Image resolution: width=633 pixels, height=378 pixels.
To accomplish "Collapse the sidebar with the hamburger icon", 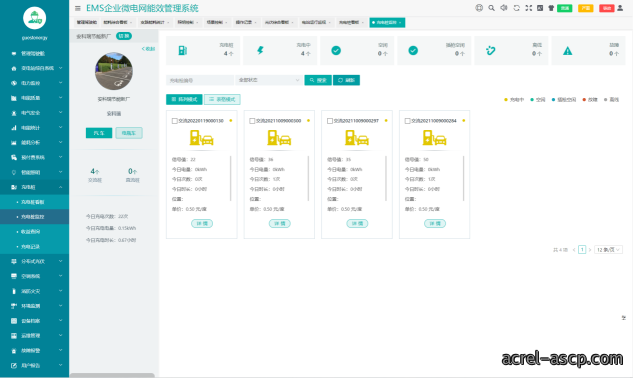I will 78,8.
